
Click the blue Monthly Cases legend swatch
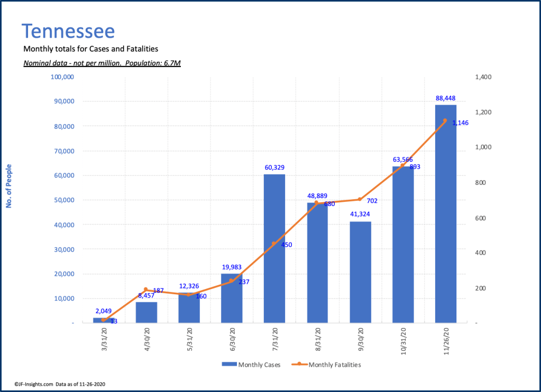[x=229, y=365]
